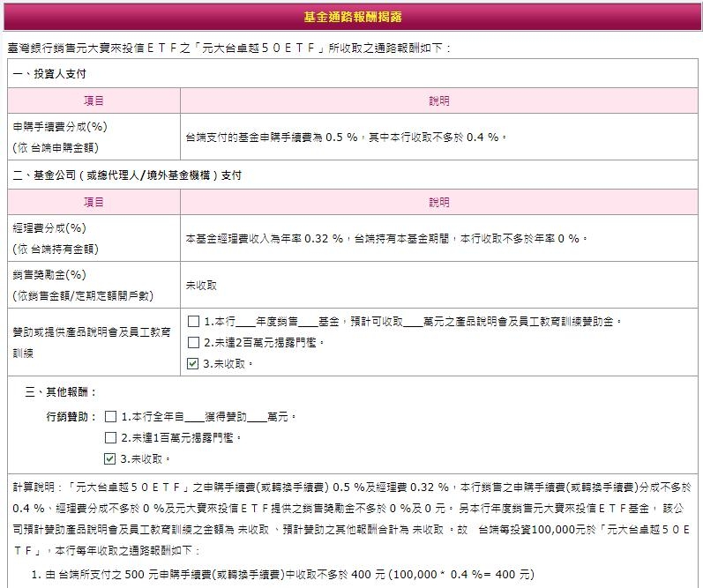Click the 行銷贊助 label
This screenshot has width=703, height=588.
[x=71, y=417]
